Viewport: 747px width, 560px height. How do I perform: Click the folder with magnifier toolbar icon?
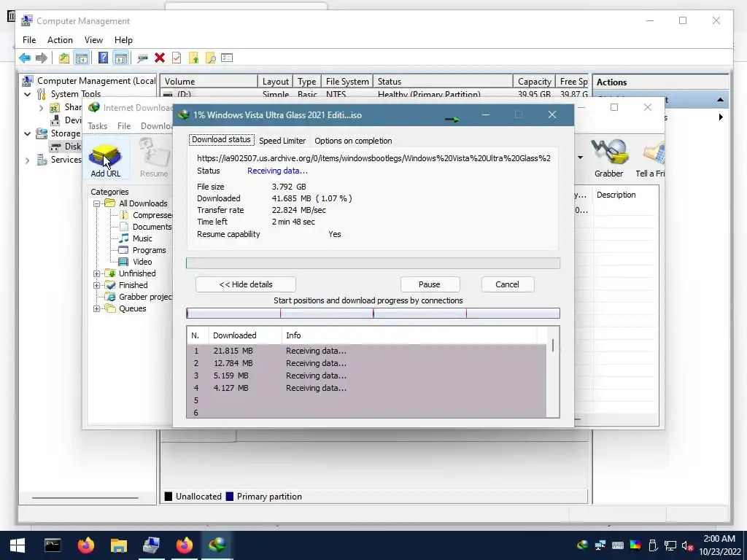(211, 58)
